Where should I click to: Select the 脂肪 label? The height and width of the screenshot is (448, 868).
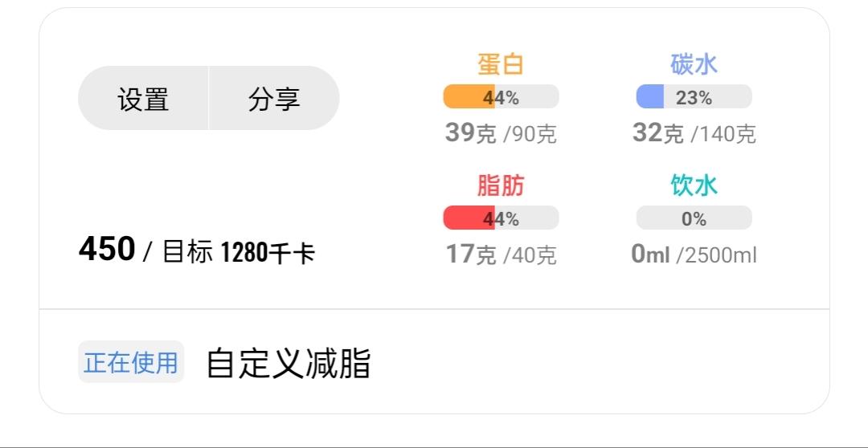click(500, 185)
